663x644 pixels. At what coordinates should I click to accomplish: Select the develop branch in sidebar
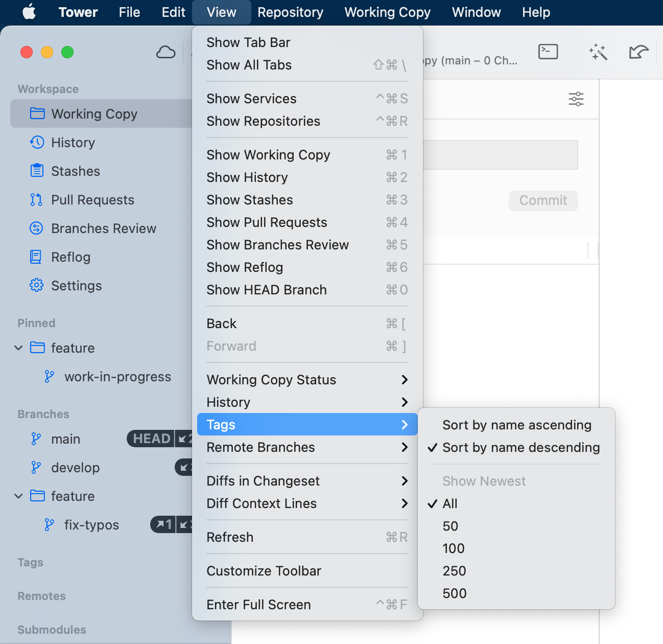pyautogui.click(x=75, y=468)
